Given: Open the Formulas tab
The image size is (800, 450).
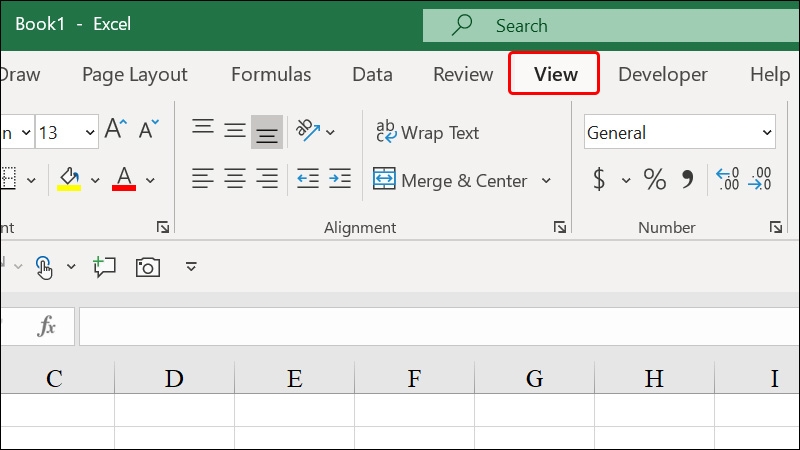Looking at the screenshot, I should [x=271, y=74].
